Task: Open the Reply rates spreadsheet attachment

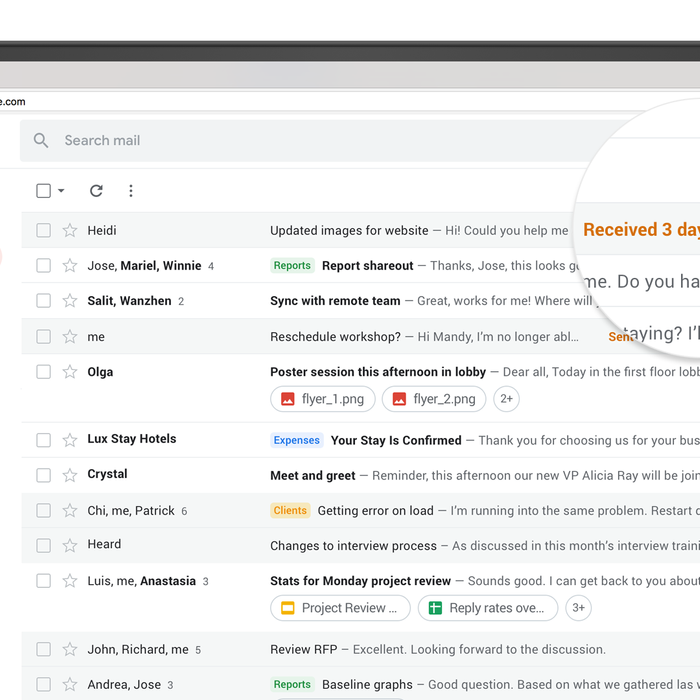Action: [x=488, y=608]
